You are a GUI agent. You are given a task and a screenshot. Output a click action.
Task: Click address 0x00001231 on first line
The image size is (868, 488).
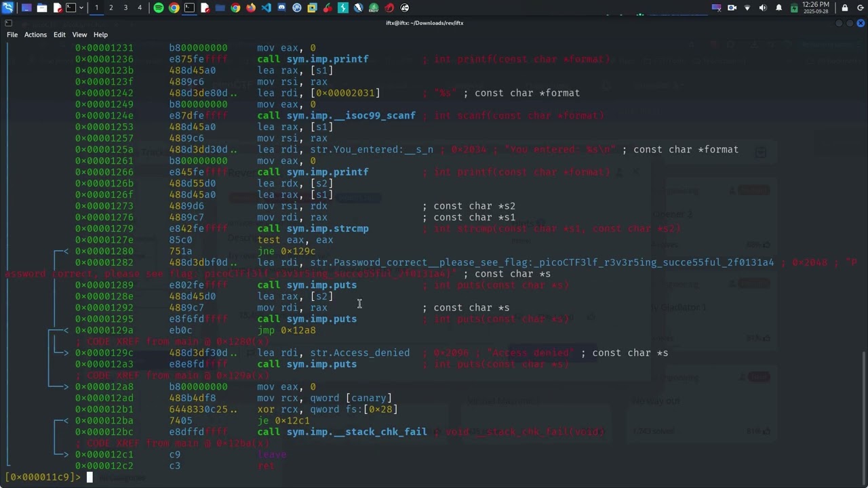coord(104,48)
